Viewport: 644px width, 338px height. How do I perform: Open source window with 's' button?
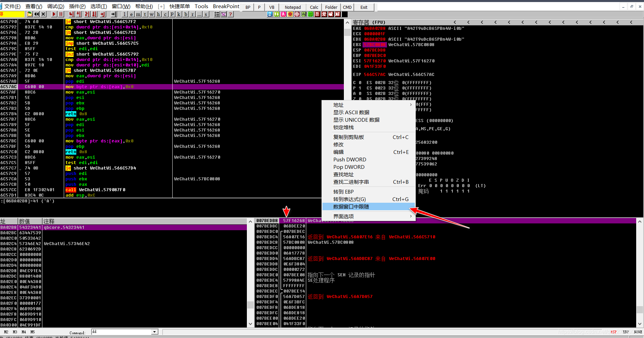coord(206,14)
